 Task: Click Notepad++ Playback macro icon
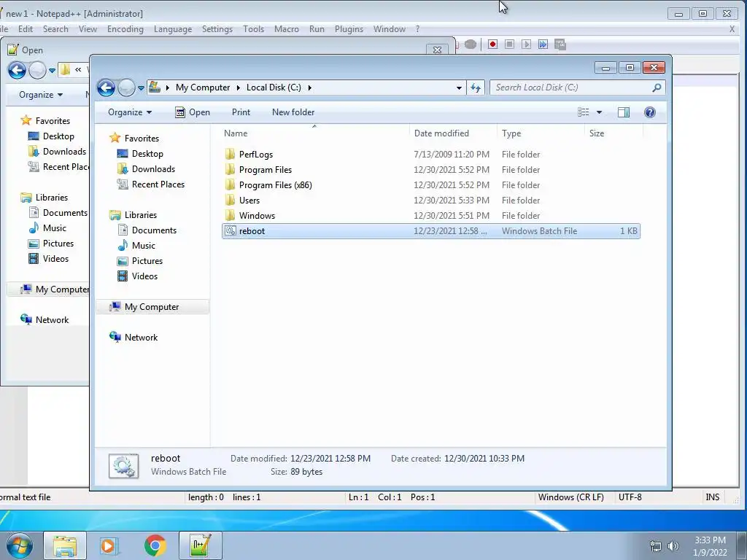tap(526, 44)
